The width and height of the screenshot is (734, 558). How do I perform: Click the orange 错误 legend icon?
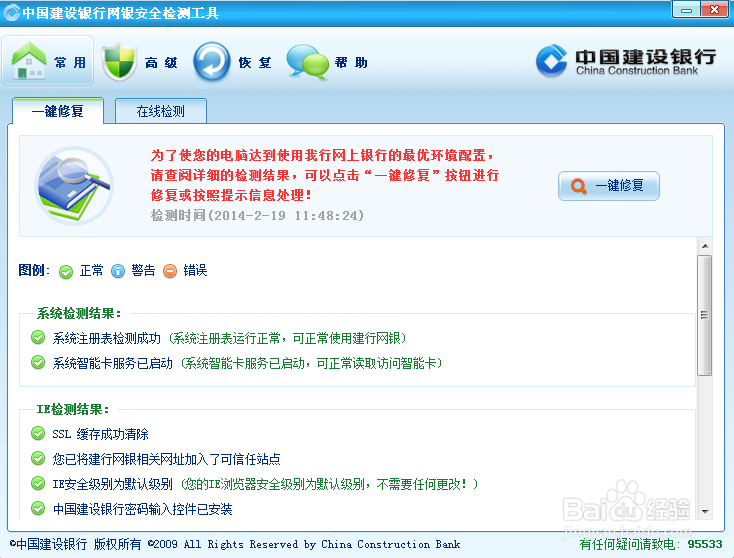pos(170,271)
